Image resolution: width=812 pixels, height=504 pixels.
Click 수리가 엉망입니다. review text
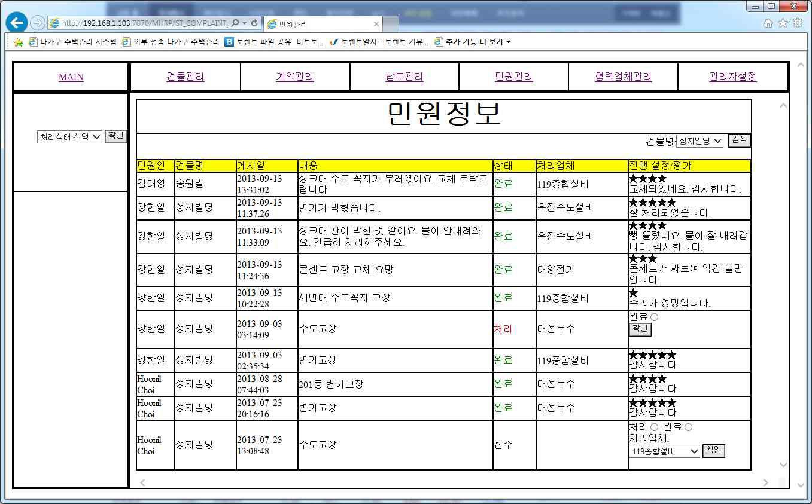(x=670, y=303)
